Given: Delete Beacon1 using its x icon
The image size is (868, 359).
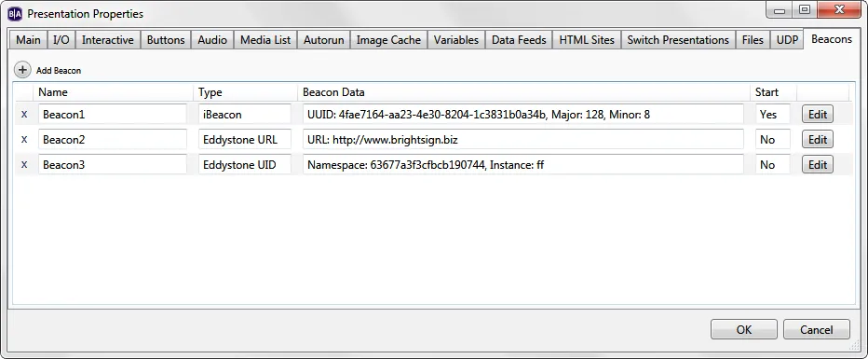Looking at the screenshot, I should 24,115.
